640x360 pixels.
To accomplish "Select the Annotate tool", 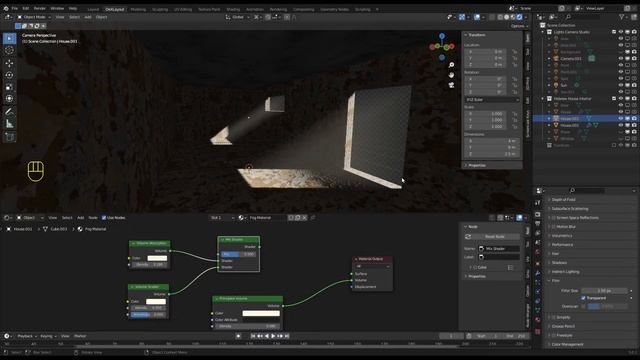I will (x=9, y=112).
